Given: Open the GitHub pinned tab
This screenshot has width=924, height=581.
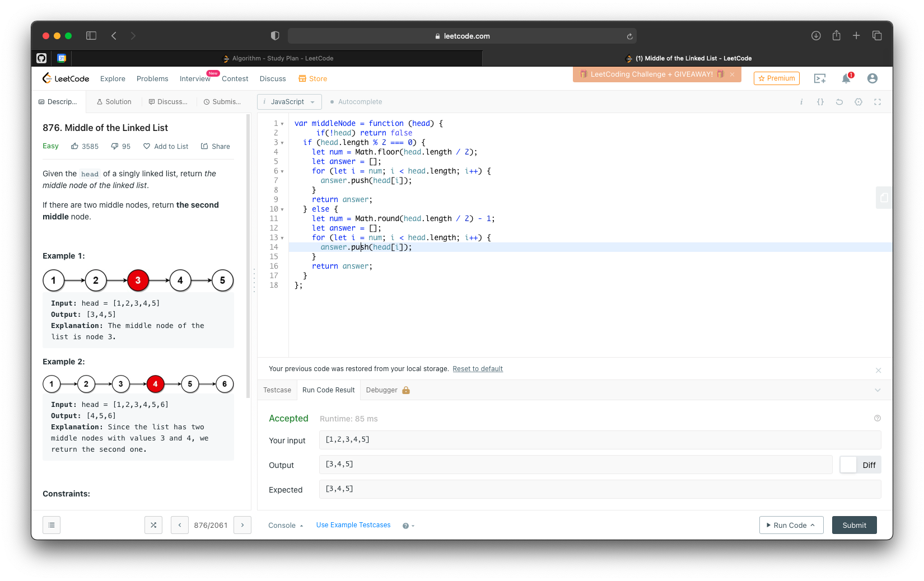Looking at the screenshot, I should click(x=41, y=58).
